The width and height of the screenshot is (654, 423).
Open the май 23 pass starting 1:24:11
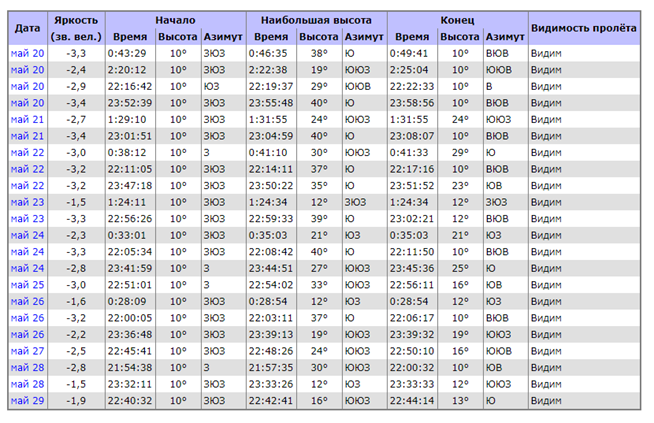[x=27, y=202]
